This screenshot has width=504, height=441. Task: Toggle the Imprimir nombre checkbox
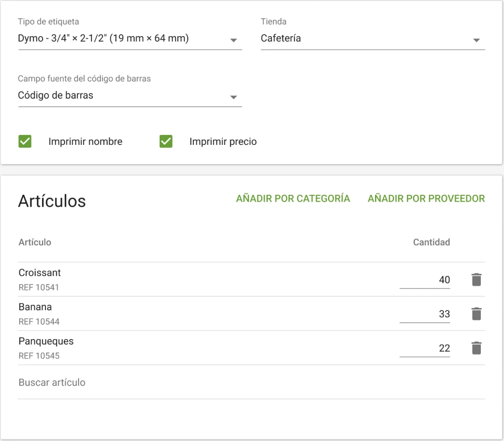pyautogui.click(x=25, y=142)
